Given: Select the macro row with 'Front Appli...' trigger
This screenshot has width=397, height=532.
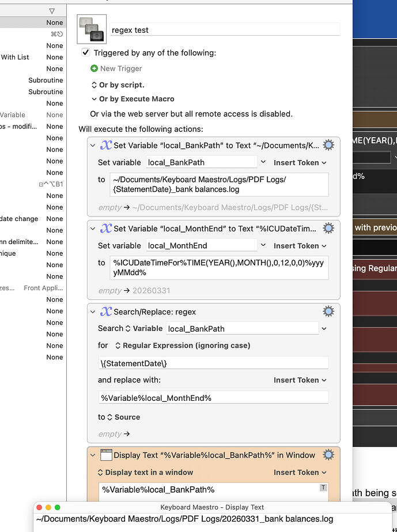Looking at the screenshot, I should click(x=33, y=288).
